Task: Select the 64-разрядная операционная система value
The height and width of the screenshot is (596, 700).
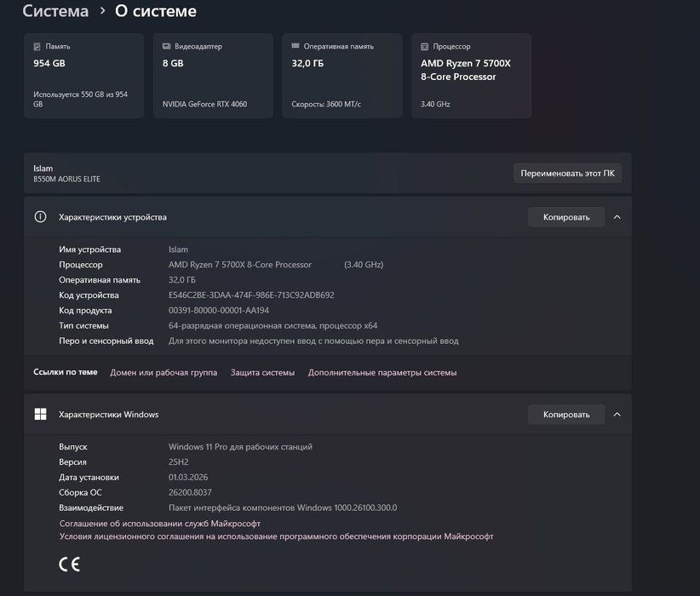Action: 273,325
